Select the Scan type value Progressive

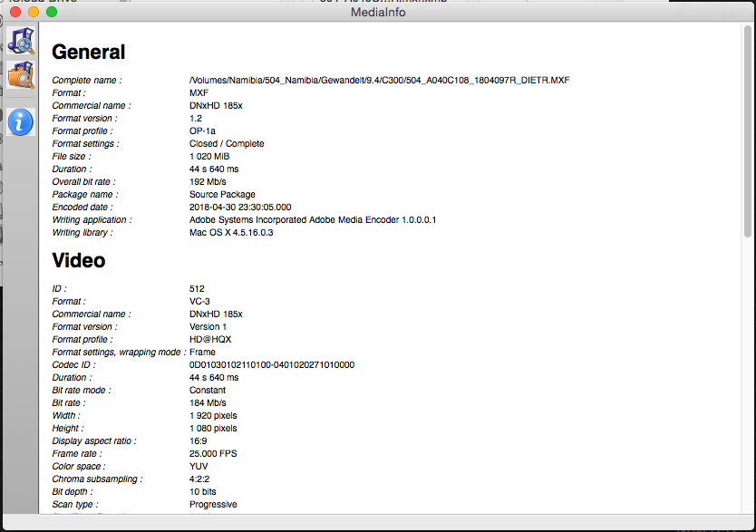coord(213,505)
